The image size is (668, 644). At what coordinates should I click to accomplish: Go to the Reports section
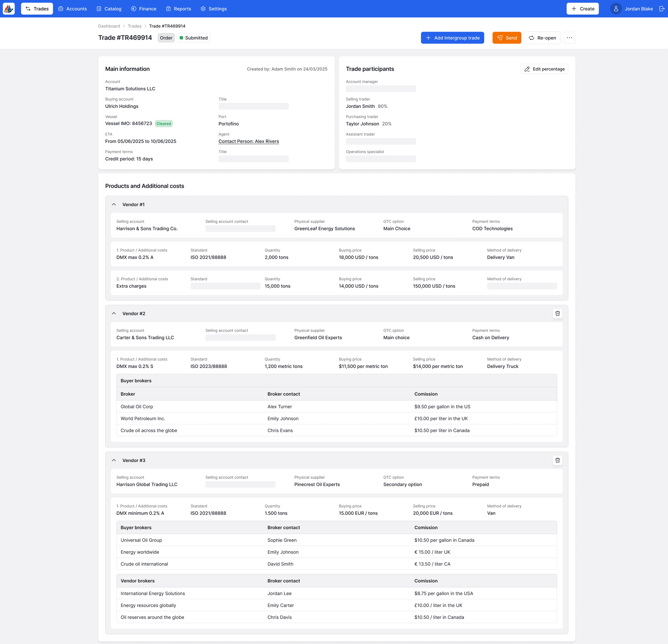[178, 9]
